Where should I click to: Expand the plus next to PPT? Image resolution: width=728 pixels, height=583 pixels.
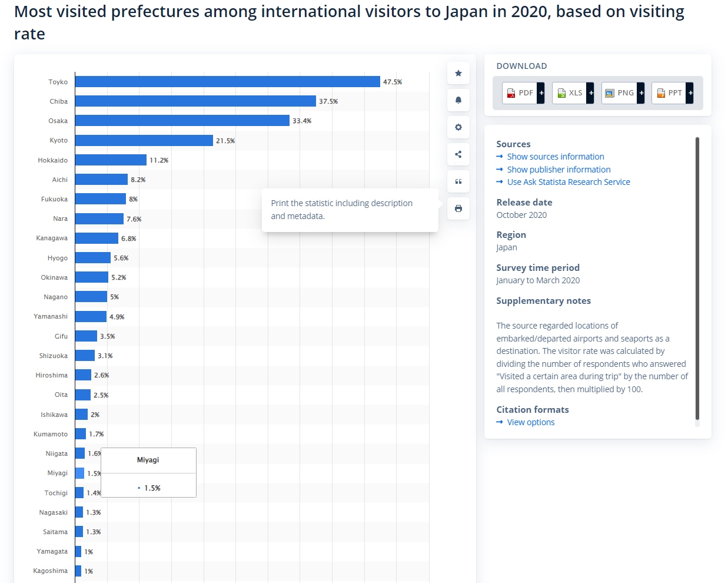tap(690, 93)
